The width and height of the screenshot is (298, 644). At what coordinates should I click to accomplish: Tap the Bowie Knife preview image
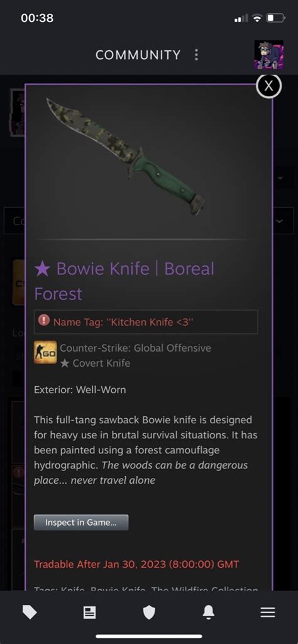point(126,156)
